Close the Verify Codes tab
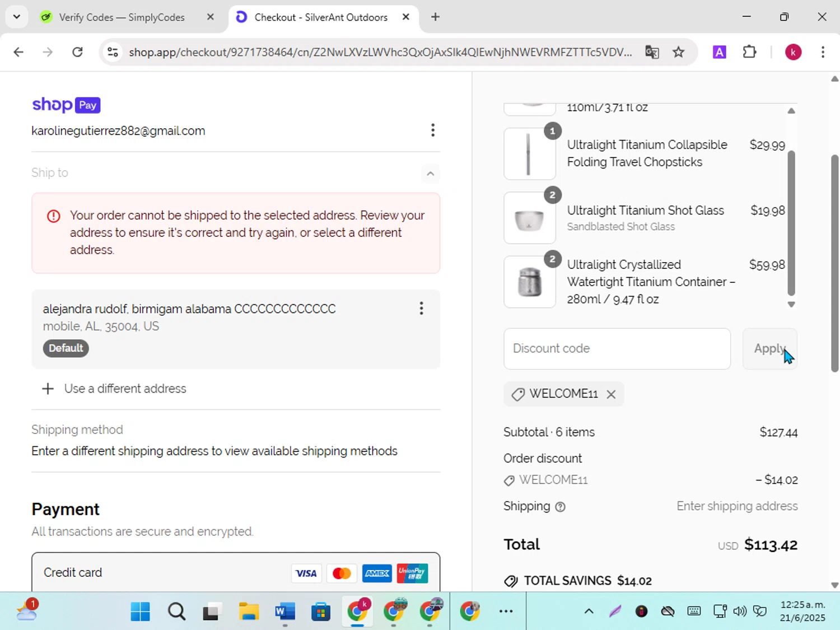840x630 pixels. (x=211, y=17)
